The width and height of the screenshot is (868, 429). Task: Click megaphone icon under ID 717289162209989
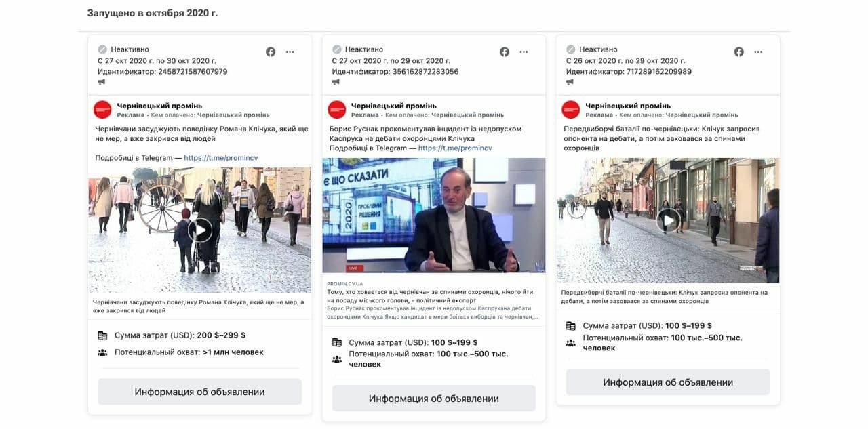click(570, 82)
